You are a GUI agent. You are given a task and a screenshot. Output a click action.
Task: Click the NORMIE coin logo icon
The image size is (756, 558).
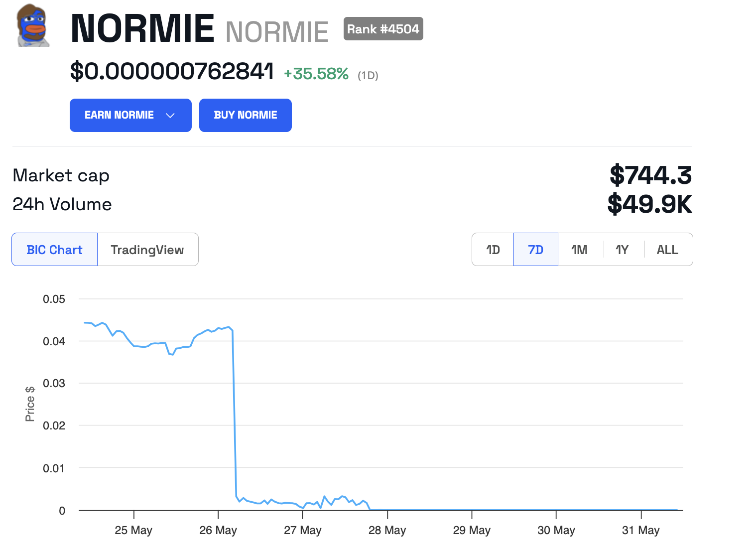(x=33, y=26)
